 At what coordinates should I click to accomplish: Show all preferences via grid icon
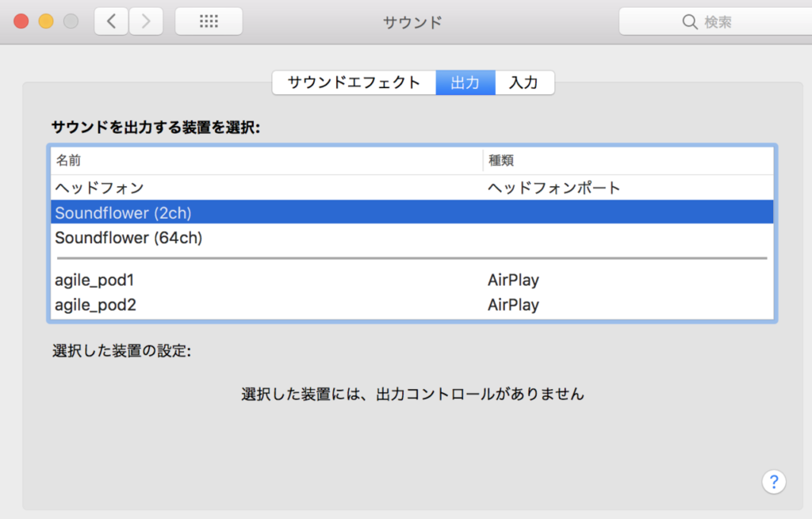click(x=209, y=21)
